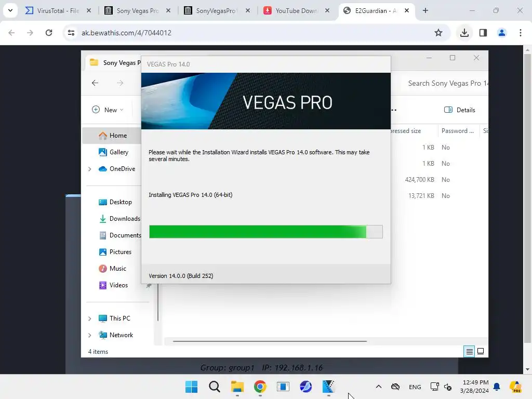
Task: Go forward in Chrome browser history
Action: click(30, 33)
